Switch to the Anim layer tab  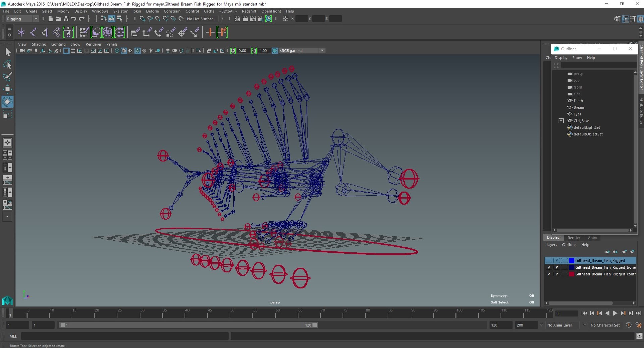pyautogui.click(x=592, y=238)
